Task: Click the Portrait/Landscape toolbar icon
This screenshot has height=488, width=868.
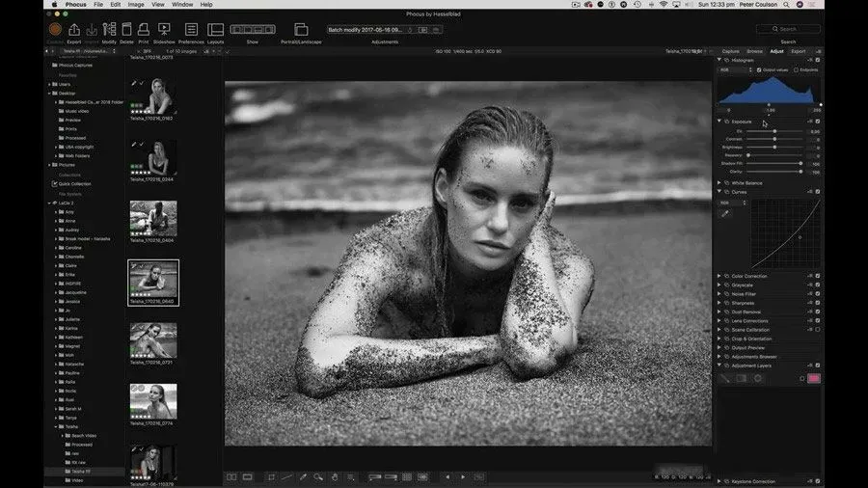Action: pyautogui.click(x=301, y=29)
